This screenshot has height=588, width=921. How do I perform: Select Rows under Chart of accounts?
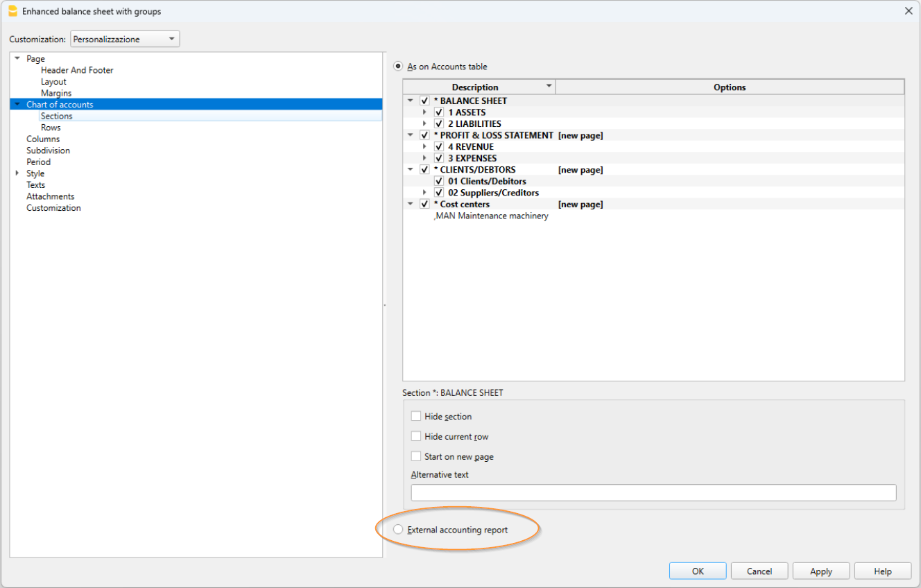pyautogui.click(x=51, y=128)
